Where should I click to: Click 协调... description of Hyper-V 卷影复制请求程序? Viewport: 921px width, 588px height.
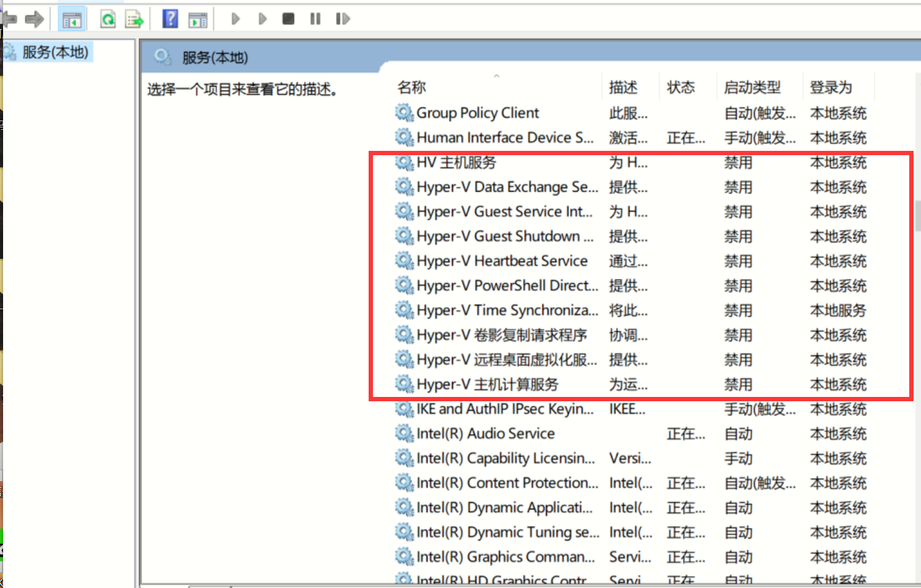(x=628, y=336)
